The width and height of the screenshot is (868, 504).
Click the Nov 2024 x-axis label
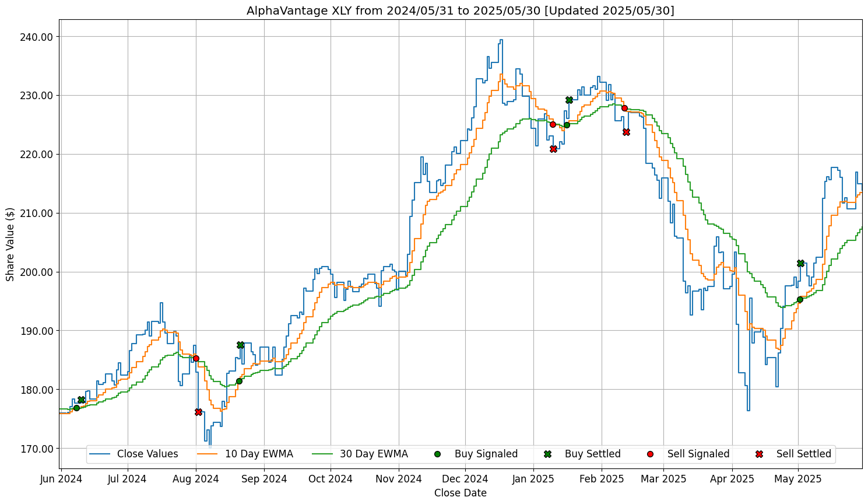coord(399,479)
